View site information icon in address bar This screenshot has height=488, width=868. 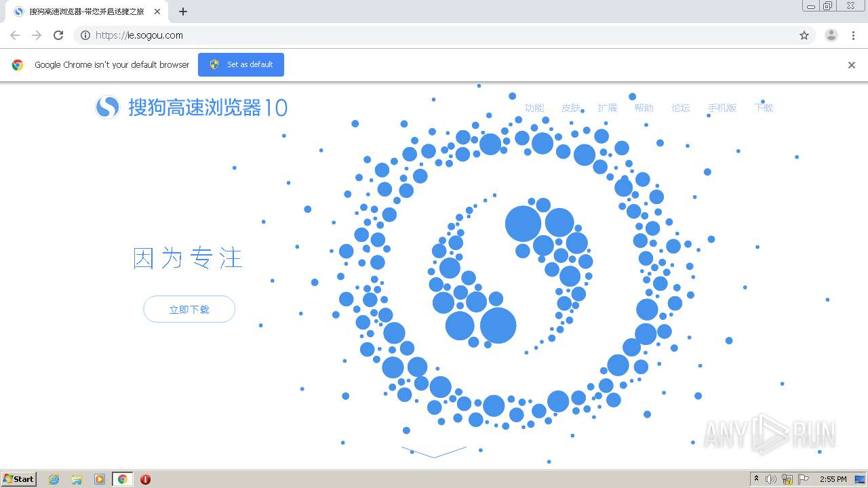(85, 35)
